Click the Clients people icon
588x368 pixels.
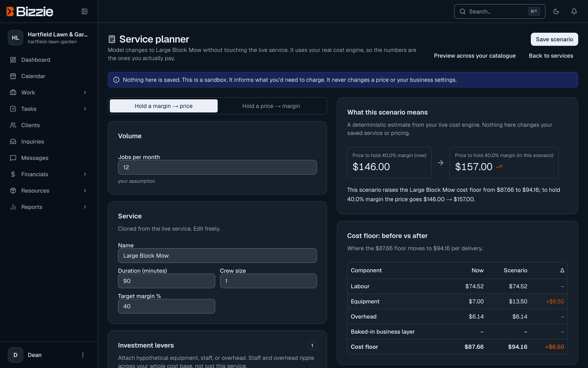point(13,125)
